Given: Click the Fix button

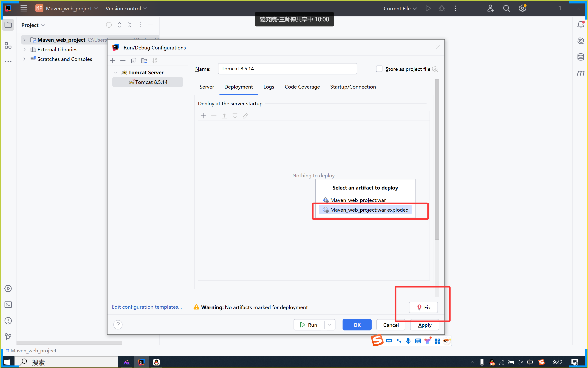Looking at the screenshot, I should click(423, 308).
